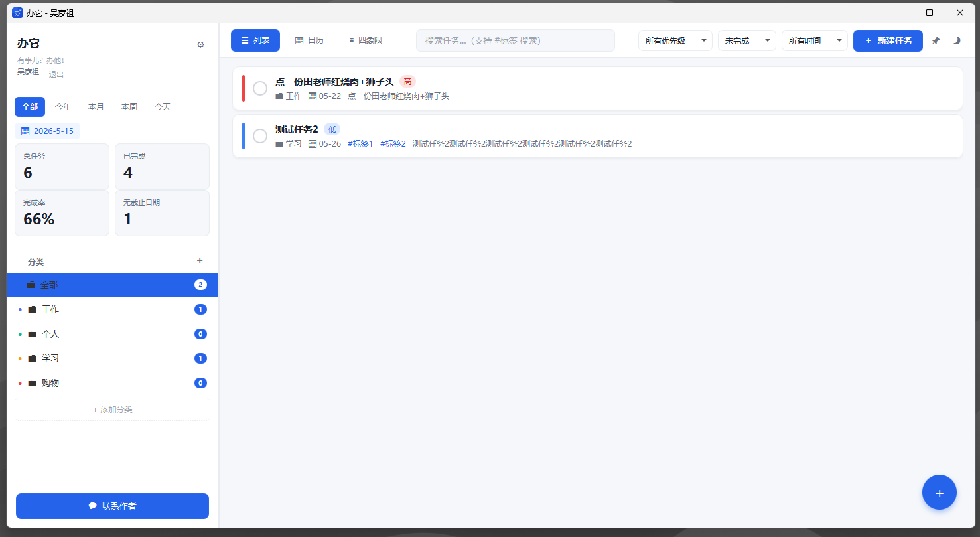Mark 点一份田老师红烧肉+狮子头 task complete
Image resolution: width=980 pixels, height=537 pixels.
[x=260, y=88]
